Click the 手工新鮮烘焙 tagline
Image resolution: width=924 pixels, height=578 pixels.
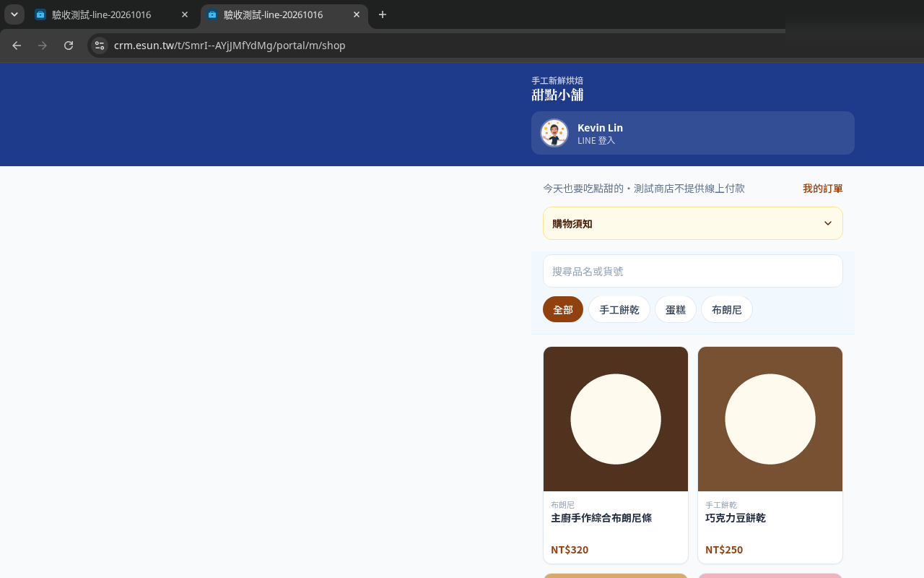point(557,80)
